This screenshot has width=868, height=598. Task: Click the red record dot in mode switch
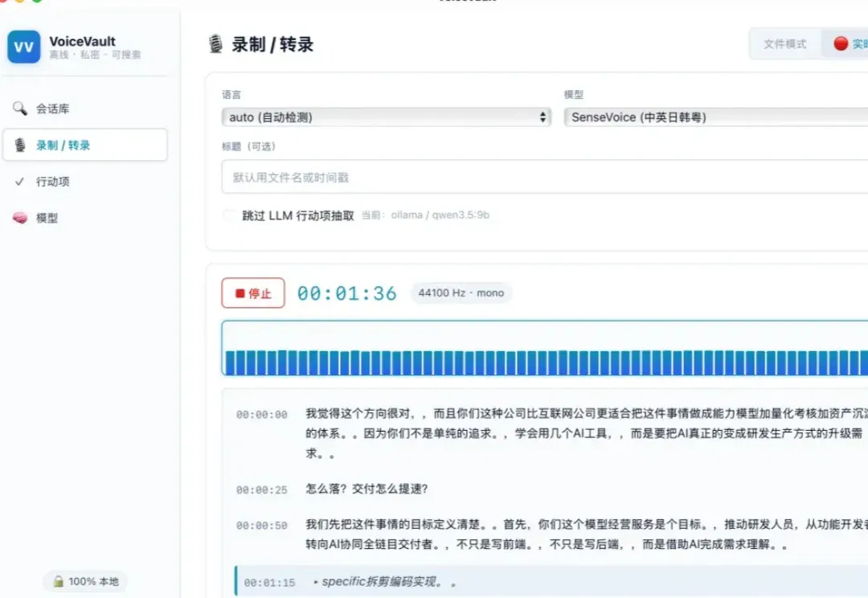pos(841,43)
